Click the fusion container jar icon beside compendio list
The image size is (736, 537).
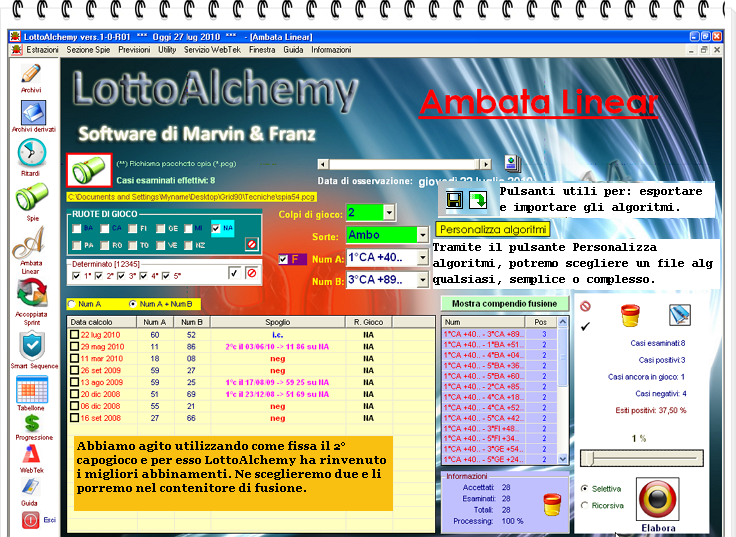[x=630, y=315]
